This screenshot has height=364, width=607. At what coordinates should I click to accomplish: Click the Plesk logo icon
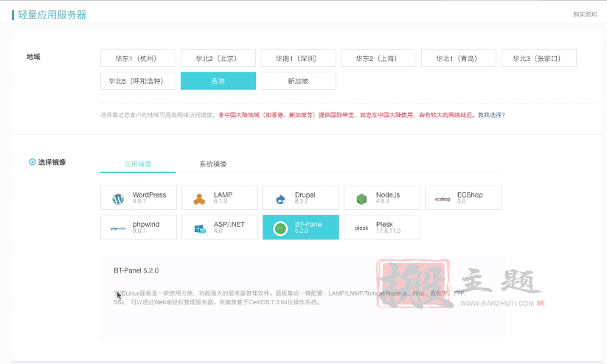click(x=361, y=228)
